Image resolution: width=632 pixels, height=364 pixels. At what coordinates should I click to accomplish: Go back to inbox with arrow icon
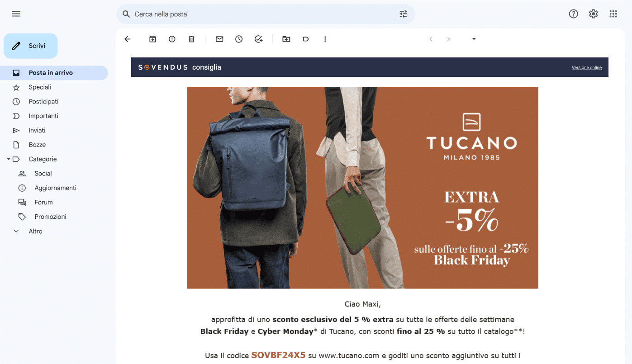[x=128, y=39]
